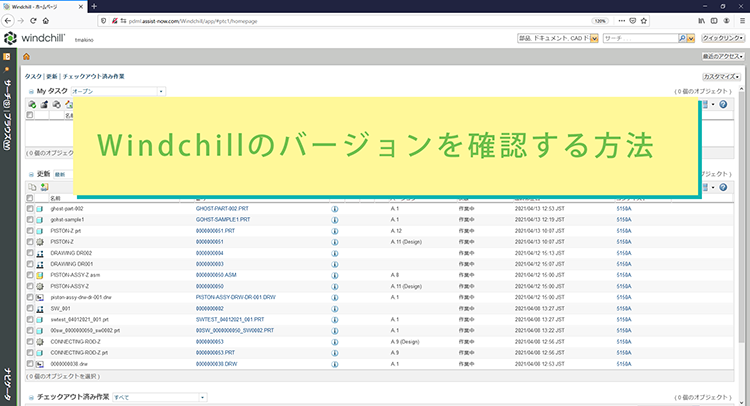
Task: Open info icon for DRAWING DR002 row
Action: tap(335, 253)
